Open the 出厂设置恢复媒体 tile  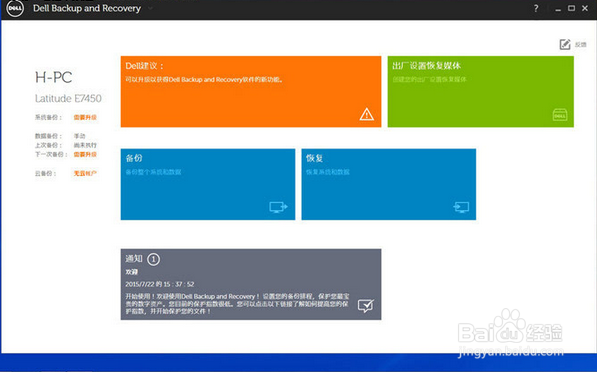tap(480, 91)
